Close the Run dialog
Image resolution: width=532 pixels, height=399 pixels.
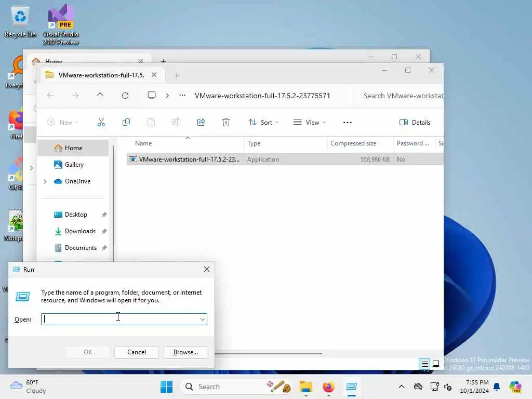click(207, 270)
